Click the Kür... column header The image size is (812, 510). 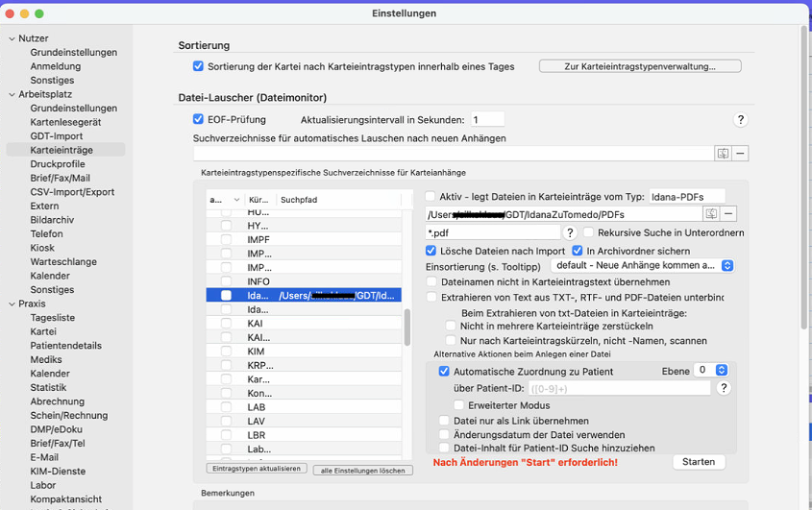coord(258,200)
